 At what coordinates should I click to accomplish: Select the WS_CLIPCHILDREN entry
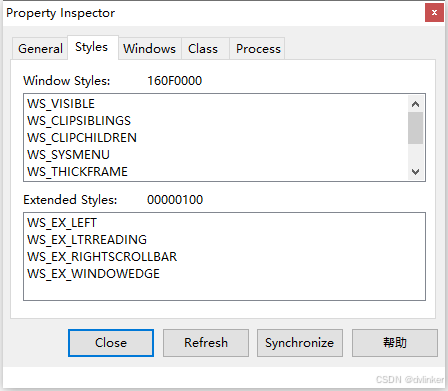82,138
